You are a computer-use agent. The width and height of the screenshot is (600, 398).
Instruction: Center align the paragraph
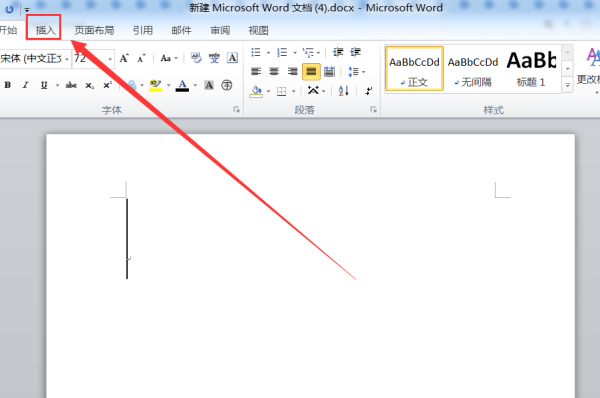point(274,71)
